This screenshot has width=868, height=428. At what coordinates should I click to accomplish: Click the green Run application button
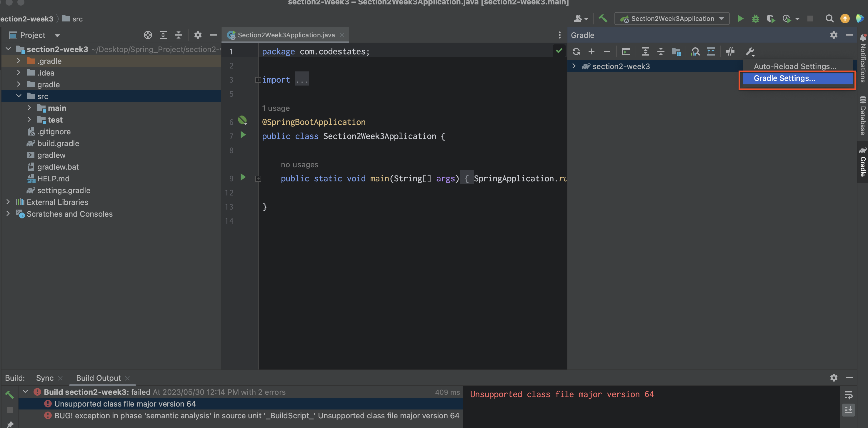point(740,19)
